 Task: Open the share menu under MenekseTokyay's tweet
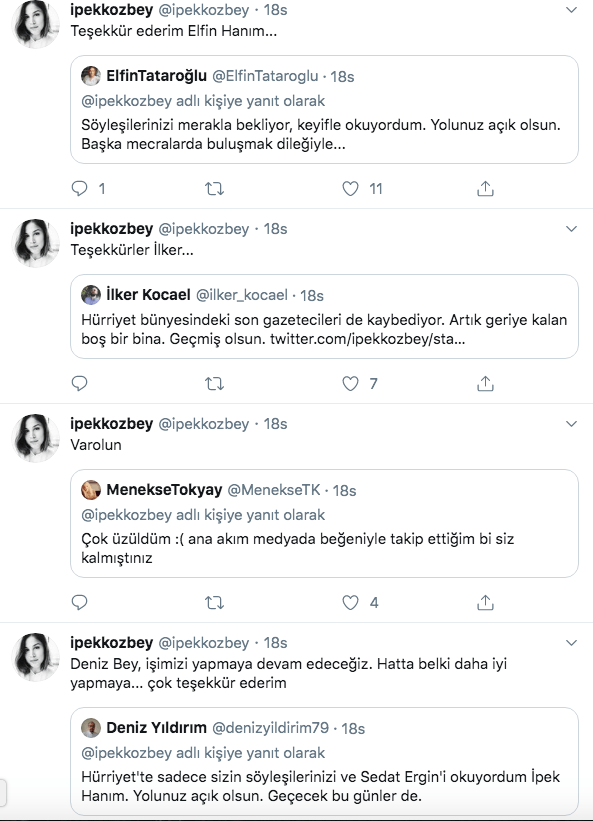(487, 601)
